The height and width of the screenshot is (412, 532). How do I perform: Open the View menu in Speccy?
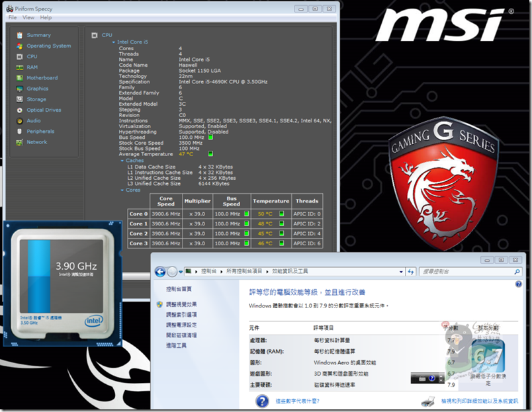point(28,18)
